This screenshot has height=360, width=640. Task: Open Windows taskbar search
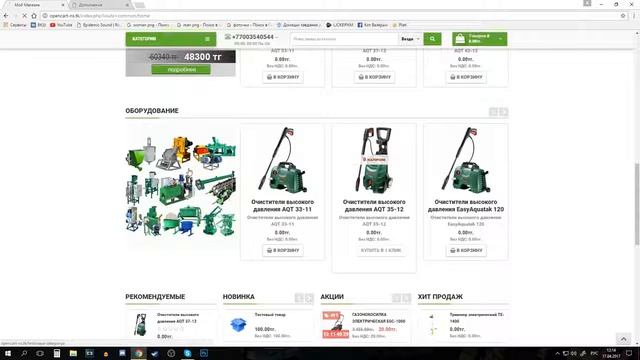click(x=24, y=353)
